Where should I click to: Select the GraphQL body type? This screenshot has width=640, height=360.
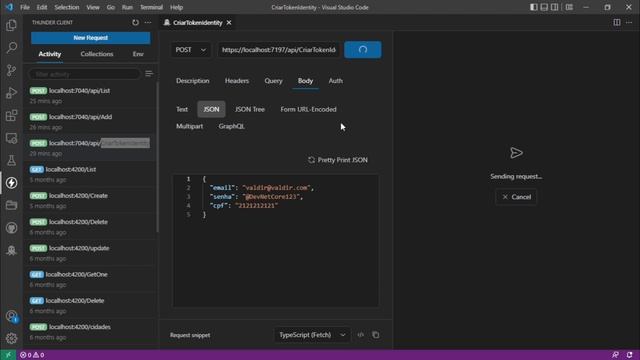pyautogui.click(x=231, y=126)
